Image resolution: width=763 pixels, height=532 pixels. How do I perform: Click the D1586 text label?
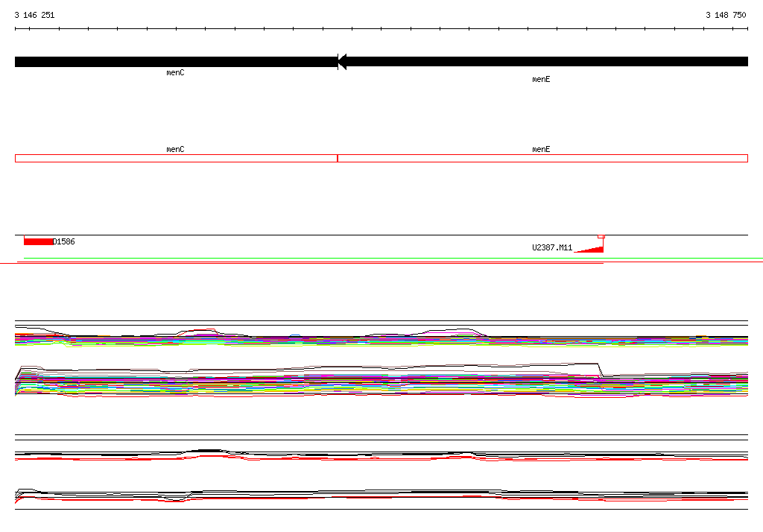click(64, 241)
